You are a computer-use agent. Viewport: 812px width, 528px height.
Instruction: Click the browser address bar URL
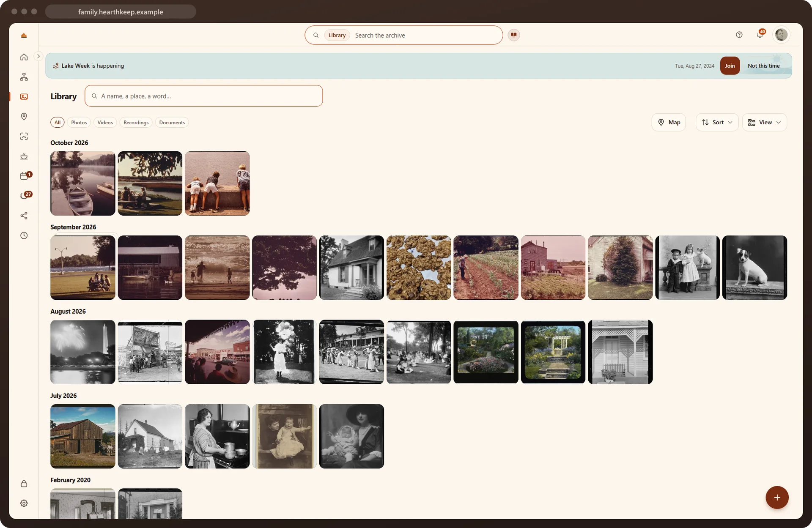[121, 12]
